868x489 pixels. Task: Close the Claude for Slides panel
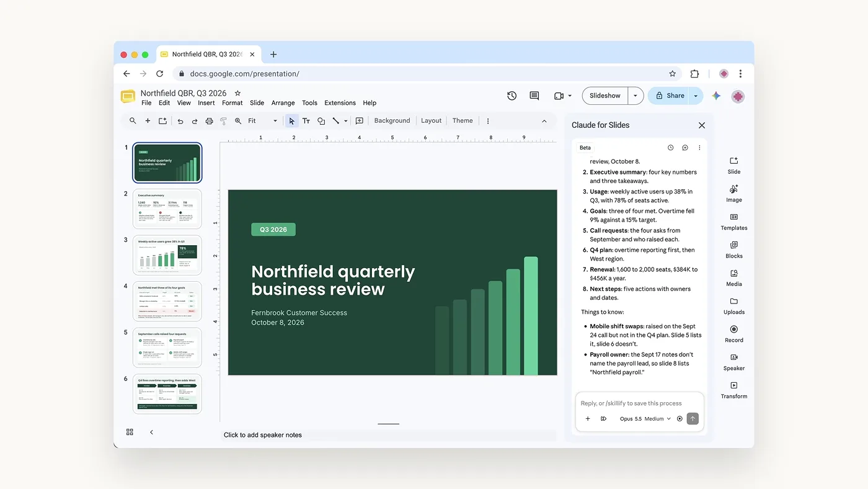tap(702, 125)
